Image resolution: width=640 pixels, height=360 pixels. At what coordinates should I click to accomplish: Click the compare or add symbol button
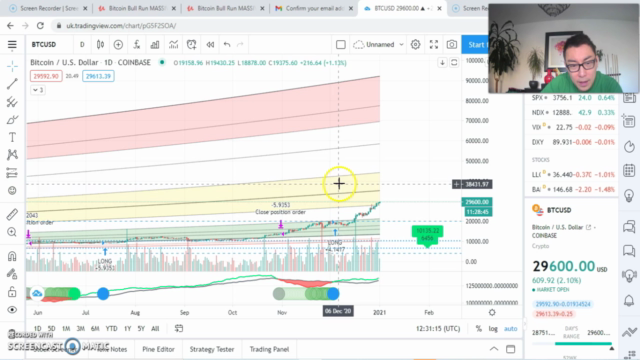tap(118, 44)
